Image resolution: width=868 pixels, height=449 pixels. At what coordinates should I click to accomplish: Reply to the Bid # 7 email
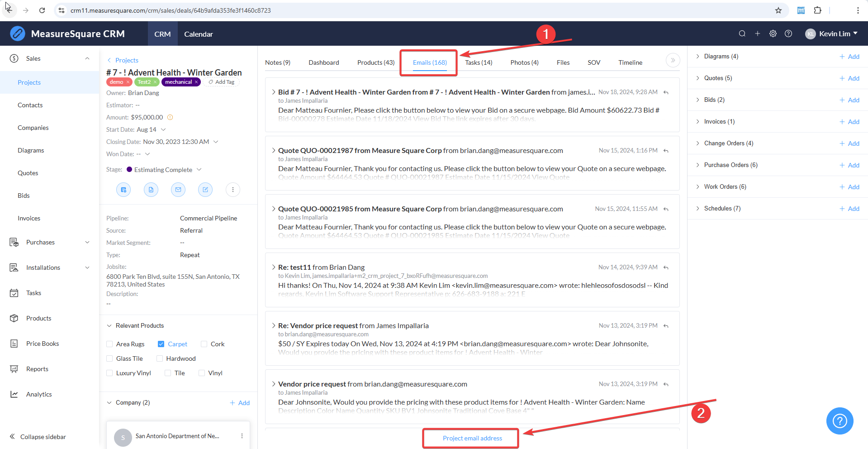click(666, 92)
